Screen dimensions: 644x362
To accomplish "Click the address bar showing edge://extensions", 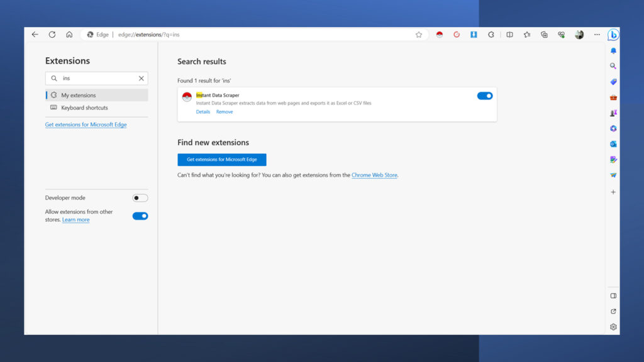I will point(255,35).
